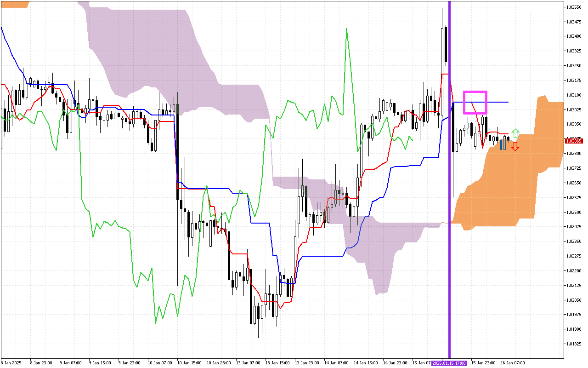Click the green up arrow on the chart

pyautogui.click(x=515, y=133)
